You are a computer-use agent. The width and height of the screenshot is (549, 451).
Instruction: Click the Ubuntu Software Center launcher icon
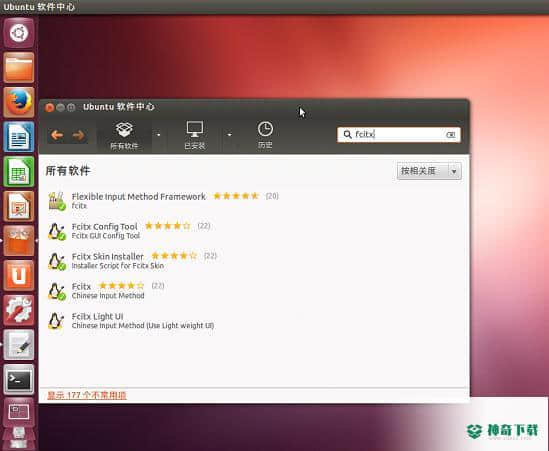pos(19,241)
